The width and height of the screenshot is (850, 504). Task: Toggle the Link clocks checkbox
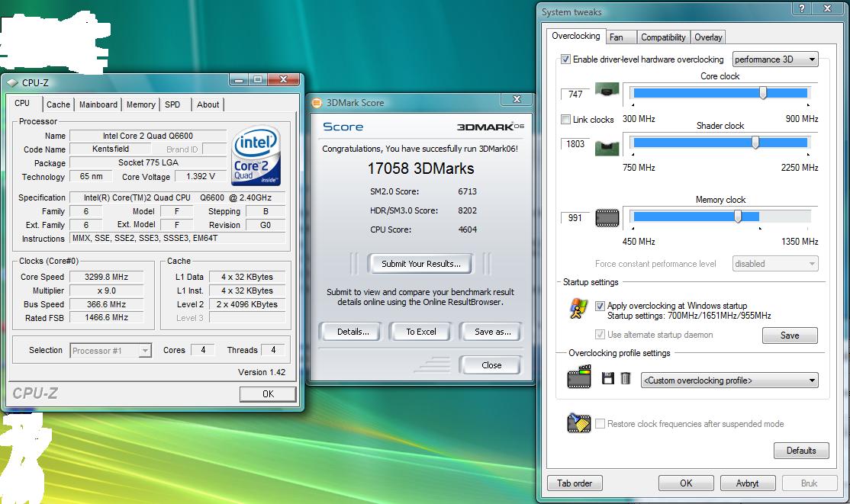click(x=565, y=119)
